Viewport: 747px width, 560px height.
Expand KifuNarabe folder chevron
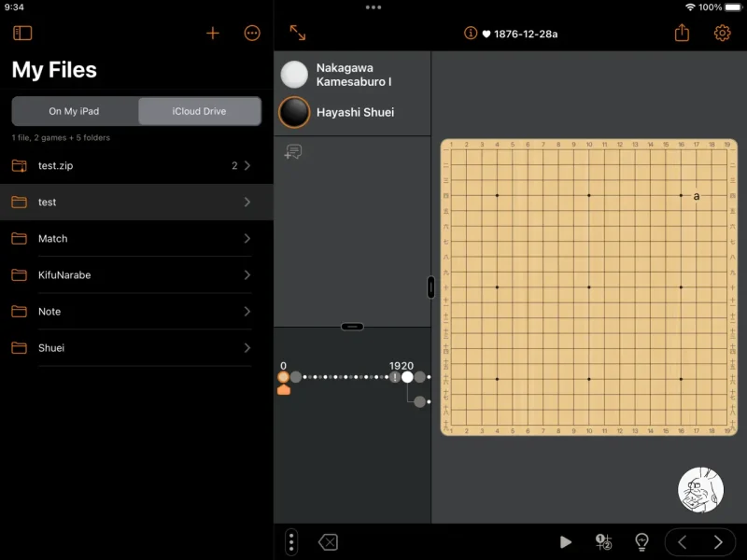247,274
